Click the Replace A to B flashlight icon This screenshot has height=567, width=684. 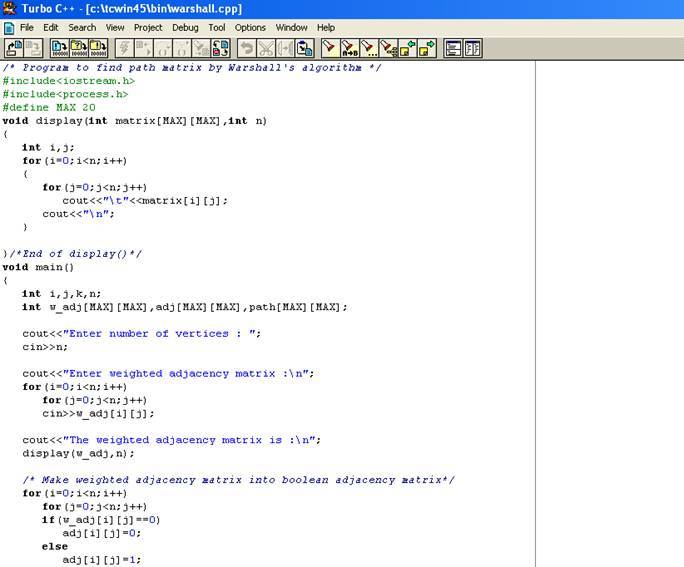point(349,48)
